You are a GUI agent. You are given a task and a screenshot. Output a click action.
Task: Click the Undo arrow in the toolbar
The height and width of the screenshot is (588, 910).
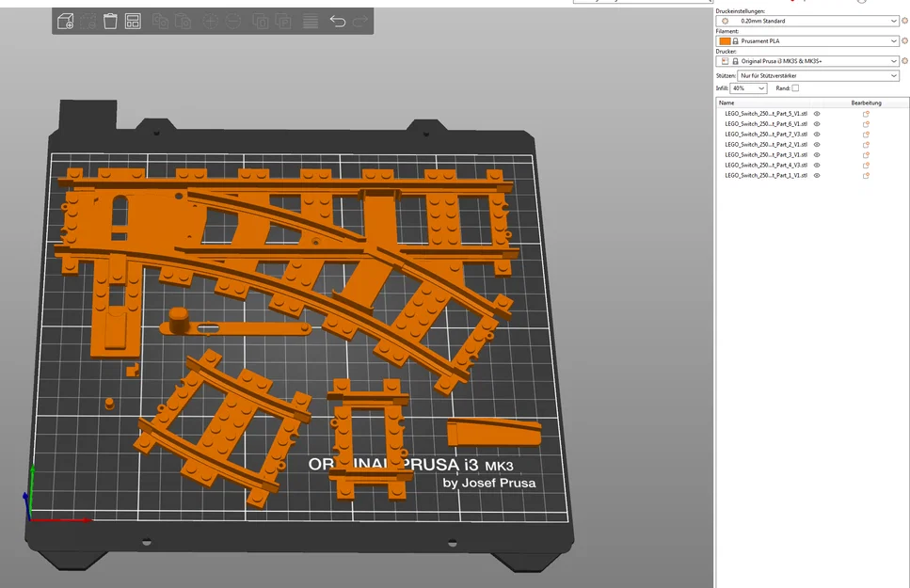pos(337,20)
